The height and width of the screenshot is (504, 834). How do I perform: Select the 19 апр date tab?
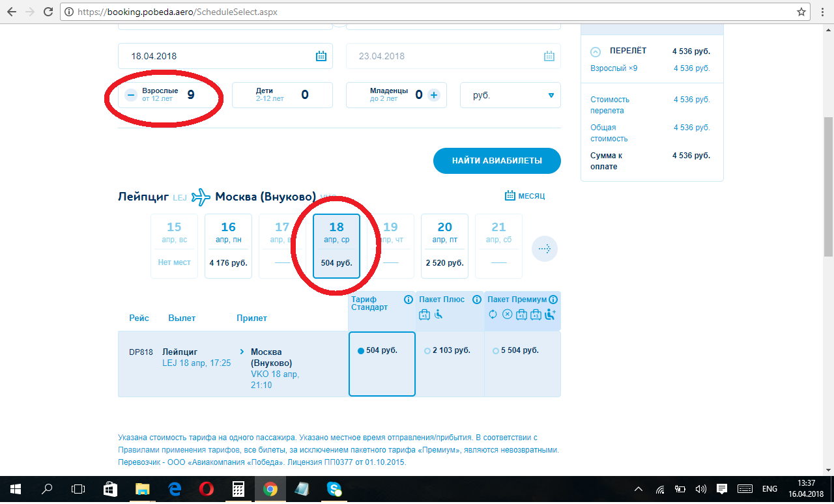(x=390, y=246)
